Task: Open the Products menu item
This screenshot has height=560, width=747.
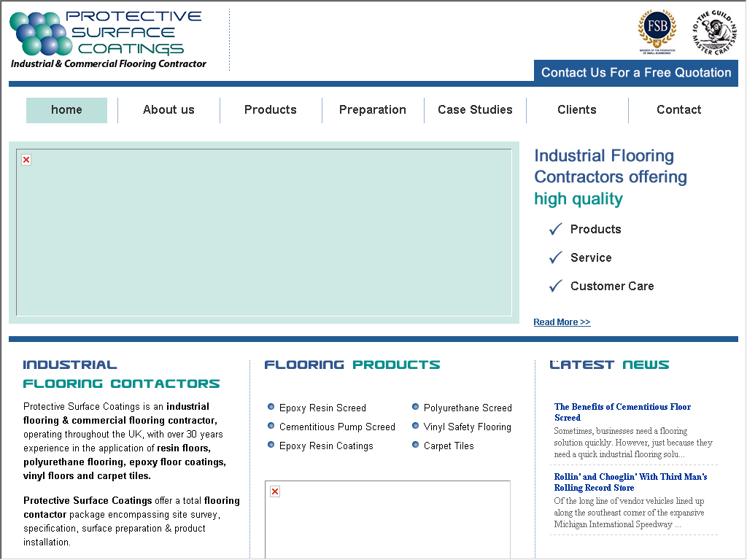Action: point(271,110)
